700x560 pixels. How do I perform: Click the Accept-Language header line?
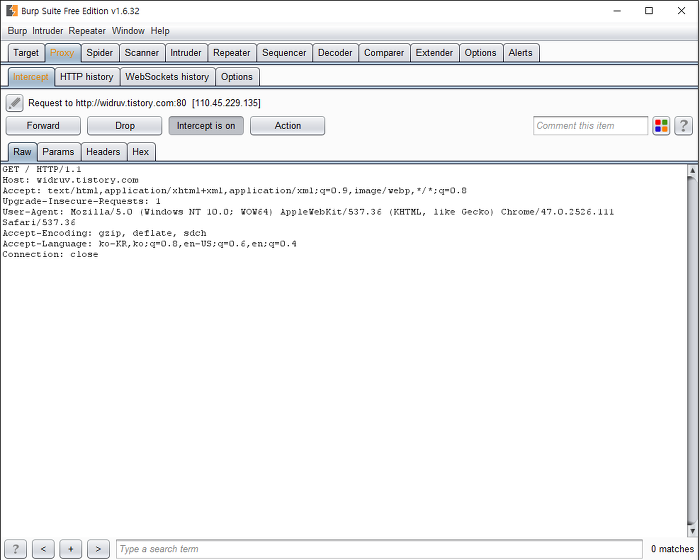pos(150,244)
